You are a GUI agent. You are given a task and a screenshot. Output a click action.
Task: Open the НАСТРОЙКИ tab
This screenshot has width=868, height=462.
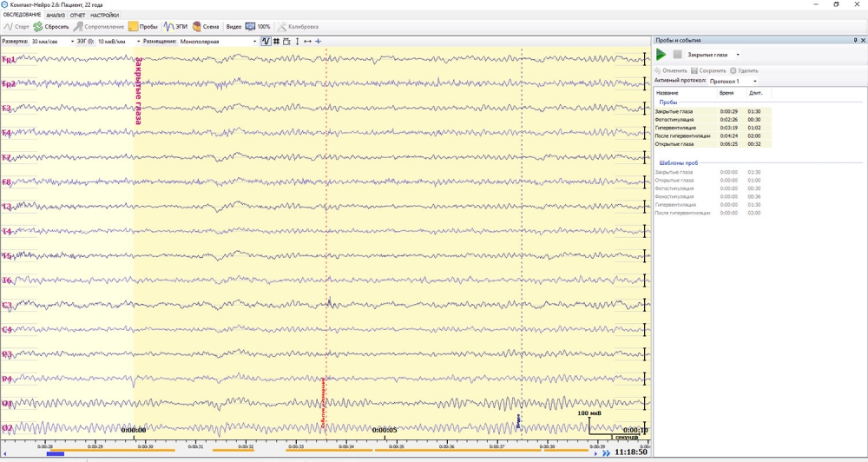pos(105,16)
